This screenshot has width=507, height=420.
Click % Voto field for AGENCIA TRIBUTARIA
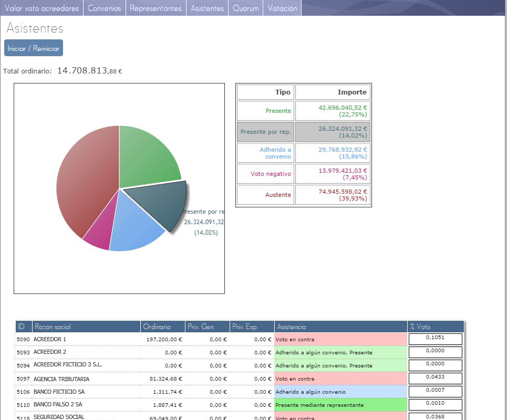tap(435, 379)
